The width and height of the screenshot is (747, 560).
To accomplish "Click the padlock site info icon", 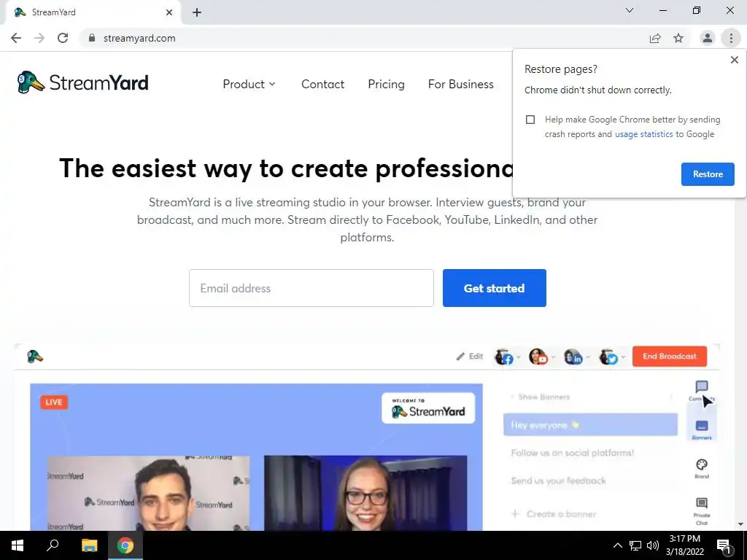I will coord(92,38).
